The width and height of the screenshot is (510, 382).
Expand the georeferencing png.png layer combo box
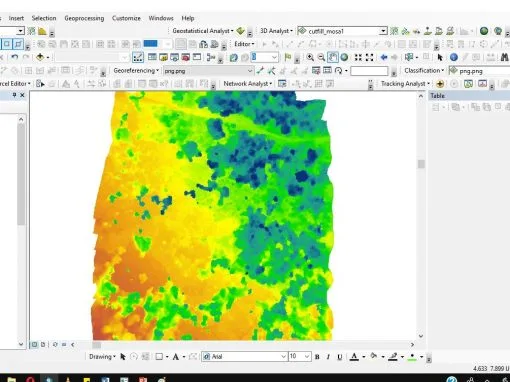250,71
